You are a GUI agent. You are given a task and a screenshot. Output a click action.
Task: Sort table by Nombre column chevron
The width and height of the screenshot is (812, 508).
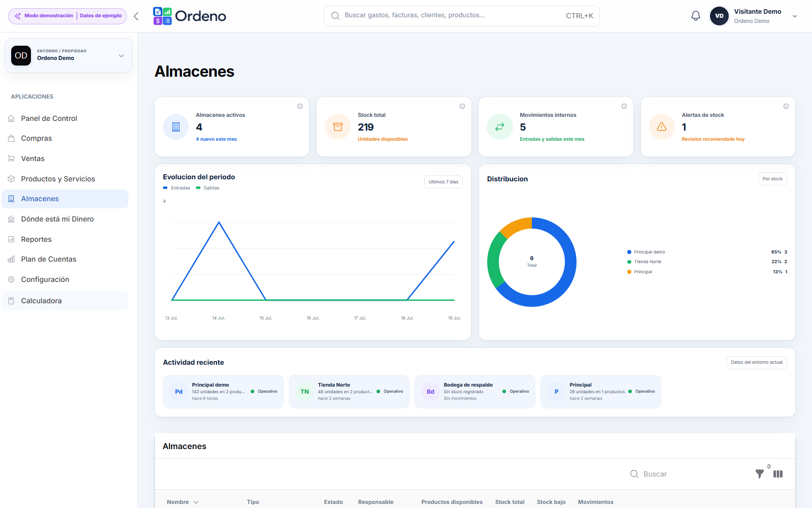pyautogui.click(x=196, y=502)
